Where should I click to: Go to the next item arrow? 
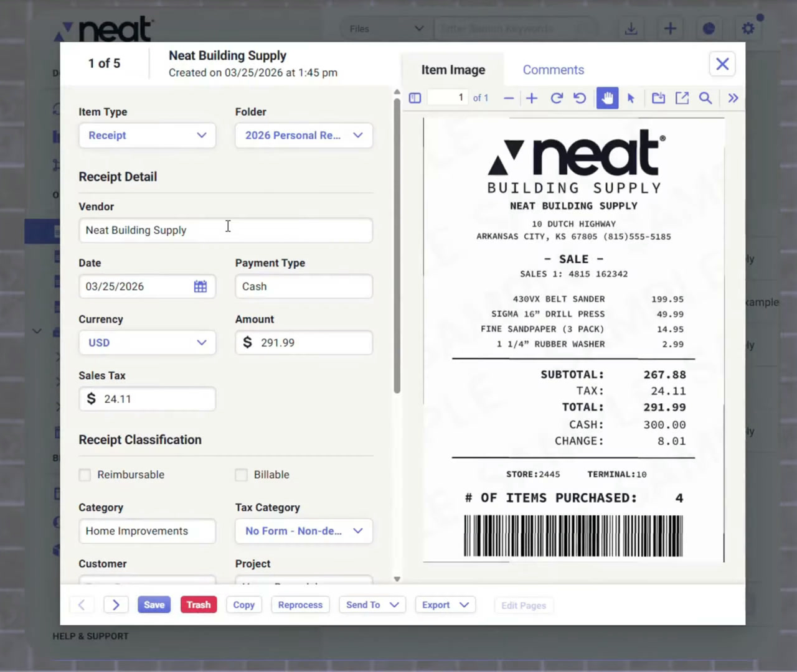(116, 605)
